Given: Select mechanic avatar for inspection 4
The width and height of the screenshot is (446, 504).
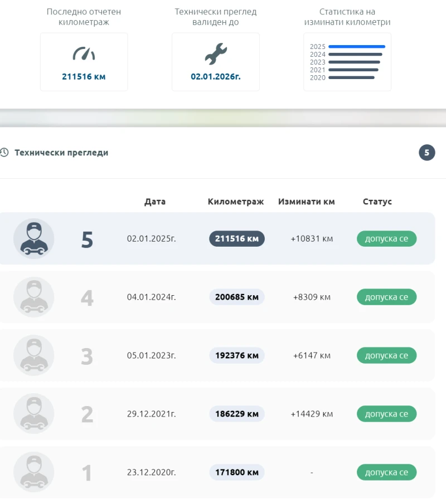Looking at the screenshot, I should [x=33, y=297].
